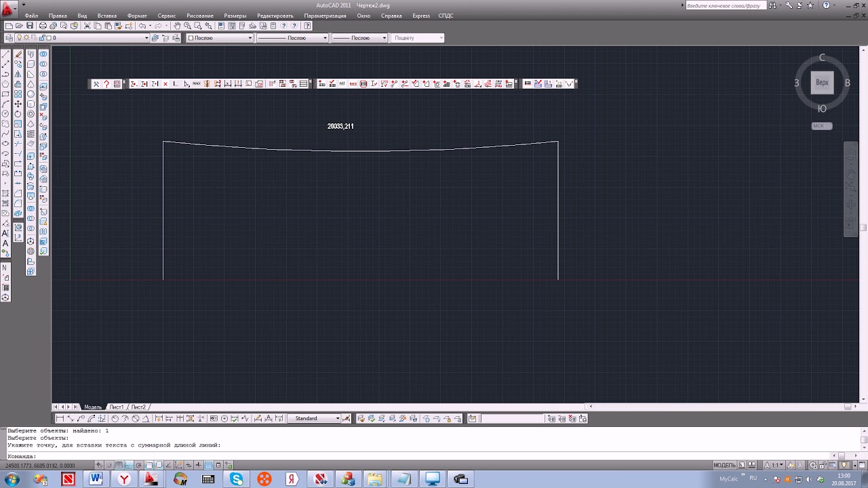
Task: Open the Размеры menu
Action: (235, 16)
